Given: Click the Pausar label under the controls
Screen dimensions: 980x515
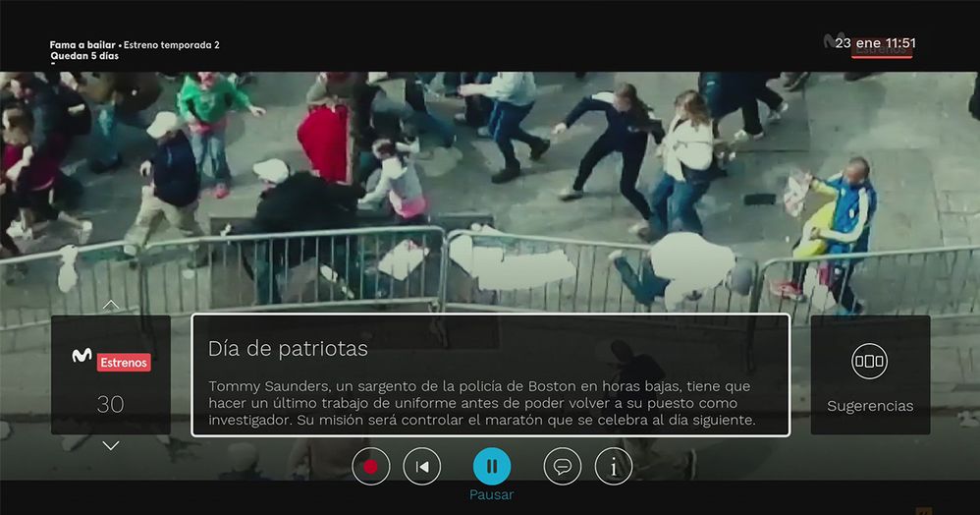Looking at the screenshot, I should (x=491, y=495).
